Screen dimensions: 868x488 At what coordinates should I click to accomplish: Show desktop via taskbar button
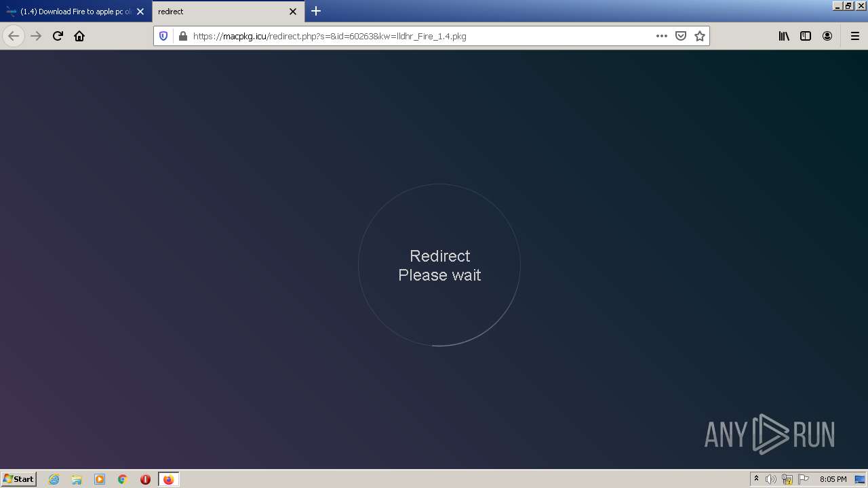[x=860, y=479]
